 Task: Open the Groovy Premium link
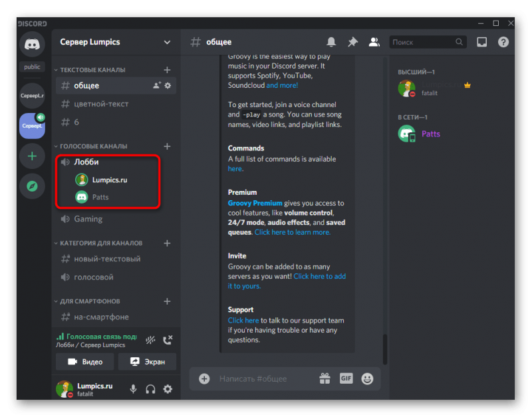pos(255,203)
